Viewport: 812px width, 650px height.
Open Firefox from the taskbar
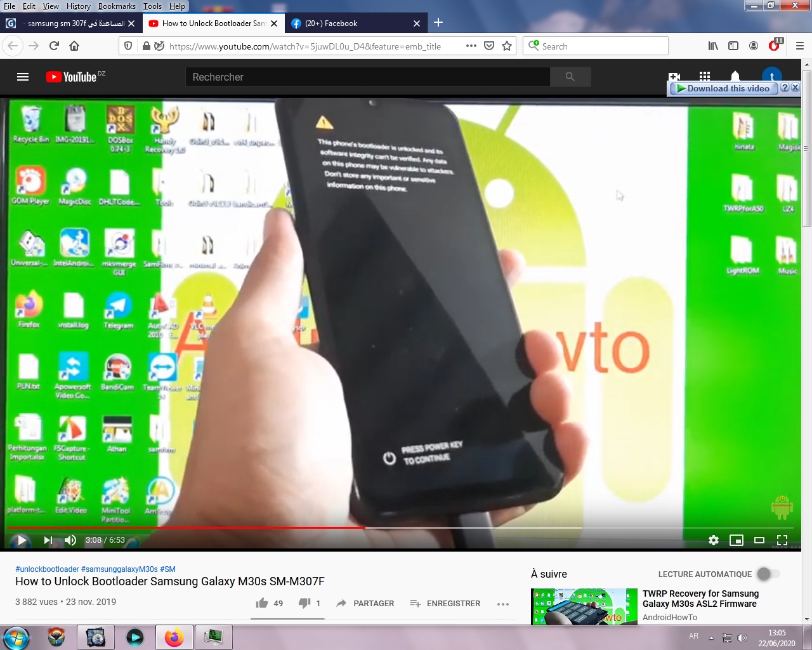174,637
